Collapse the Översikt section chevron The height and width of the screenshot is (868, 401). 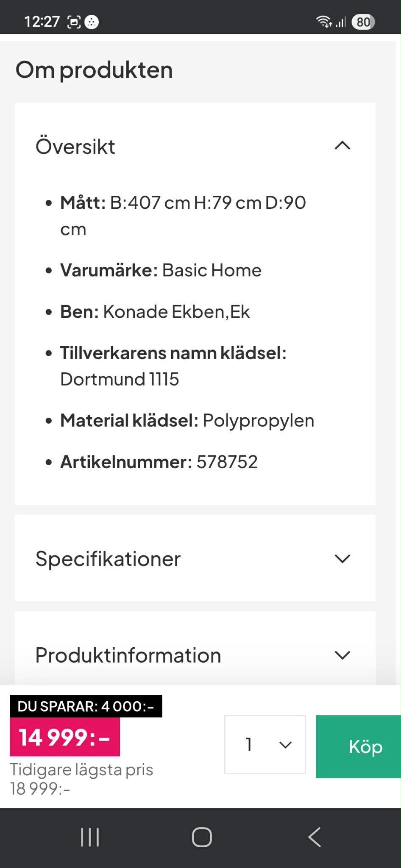tap(342, 146)
